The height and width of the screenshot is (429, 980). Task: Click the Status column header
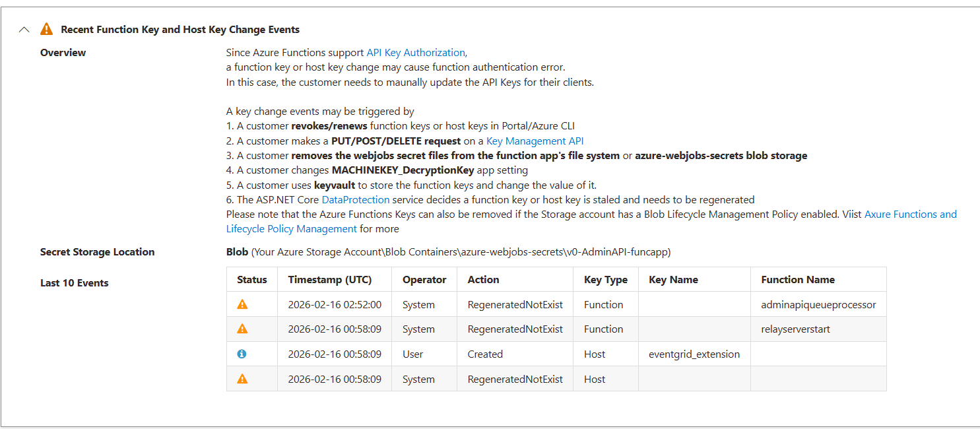click(252, 280)
